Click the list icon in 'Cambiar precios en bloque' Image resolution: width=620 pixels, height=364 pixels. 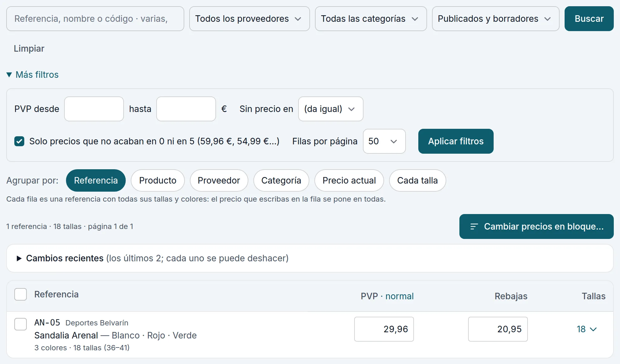474,226
